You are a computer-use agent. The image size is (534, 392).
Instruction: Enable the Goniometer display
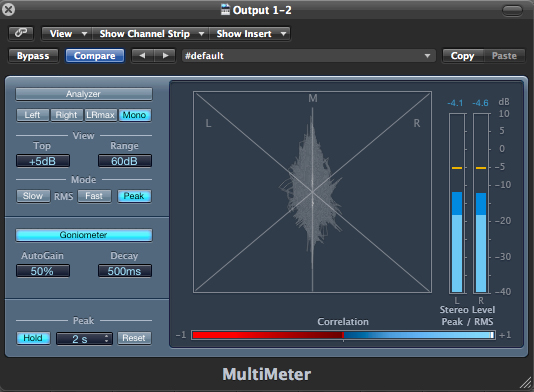click(83, 235)
